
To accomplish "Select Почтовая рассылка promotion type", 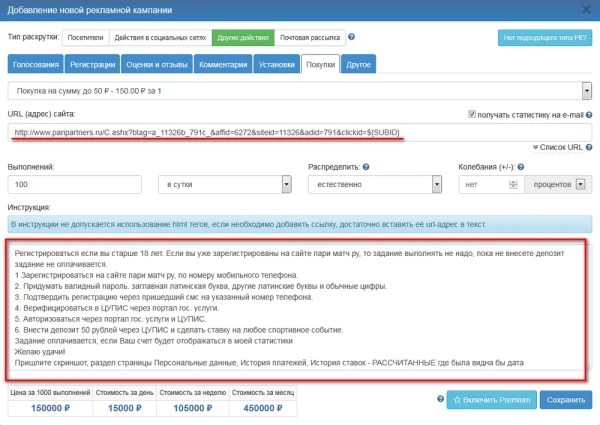I will (x=309, y=38).
